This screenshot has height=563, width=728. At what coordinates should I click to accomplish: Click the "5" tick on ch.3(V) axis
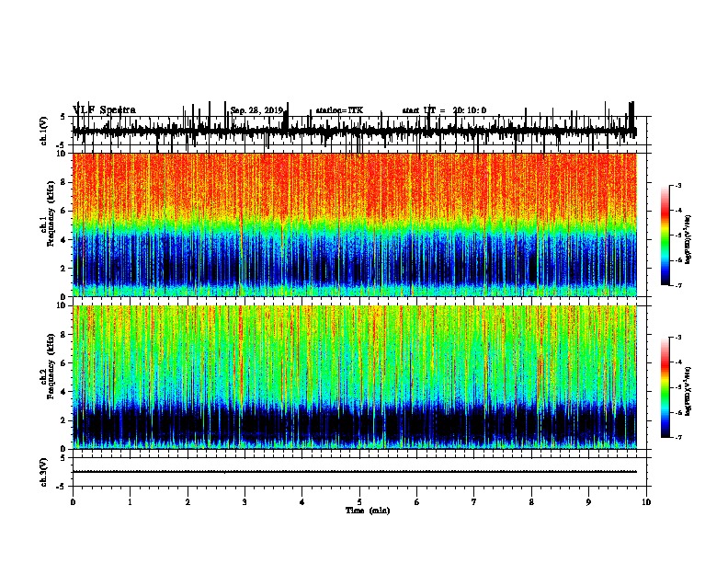pos(63,458)
